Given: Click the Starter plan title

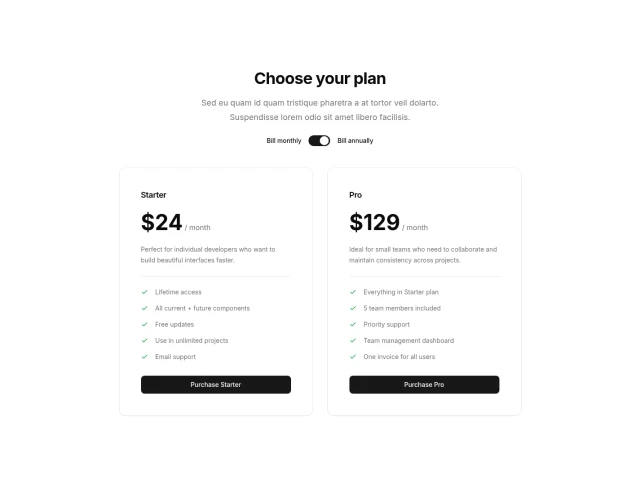Looking at the screenshot, I should coord(154,195).
